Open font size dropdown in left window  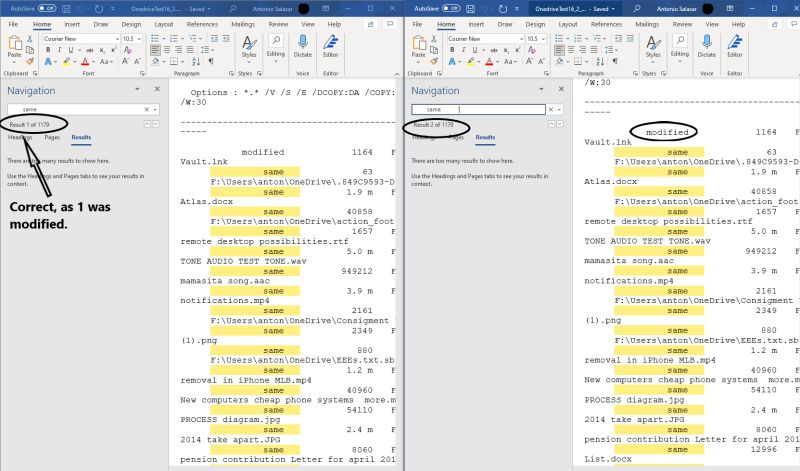tap(139, 39)
